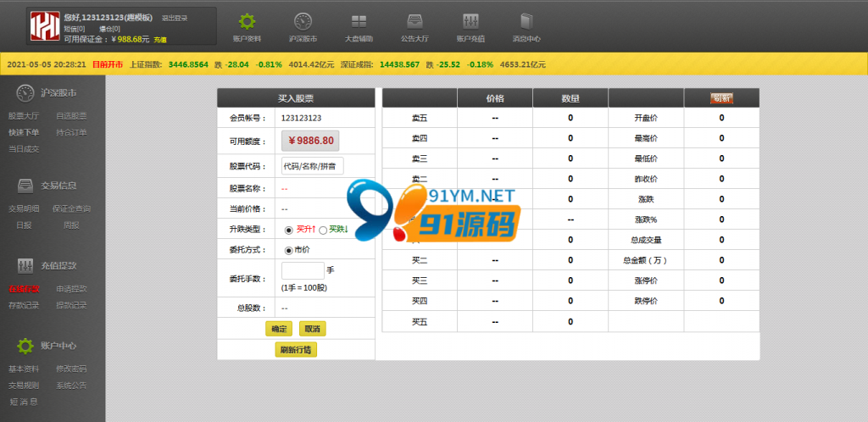Open 短消息 in sidebar

[x=24, y=403]
